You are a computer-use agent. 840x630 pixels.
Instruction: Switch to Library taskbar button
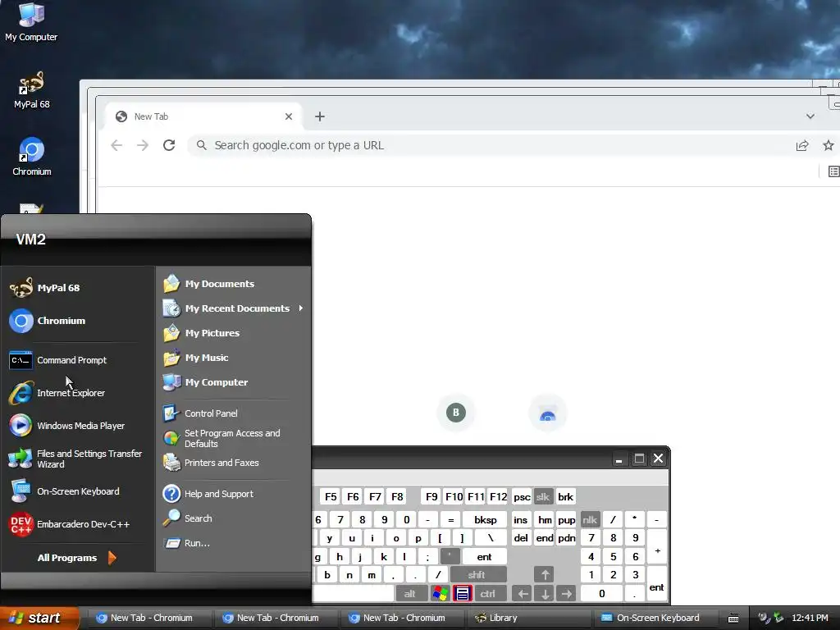(527, 618)
